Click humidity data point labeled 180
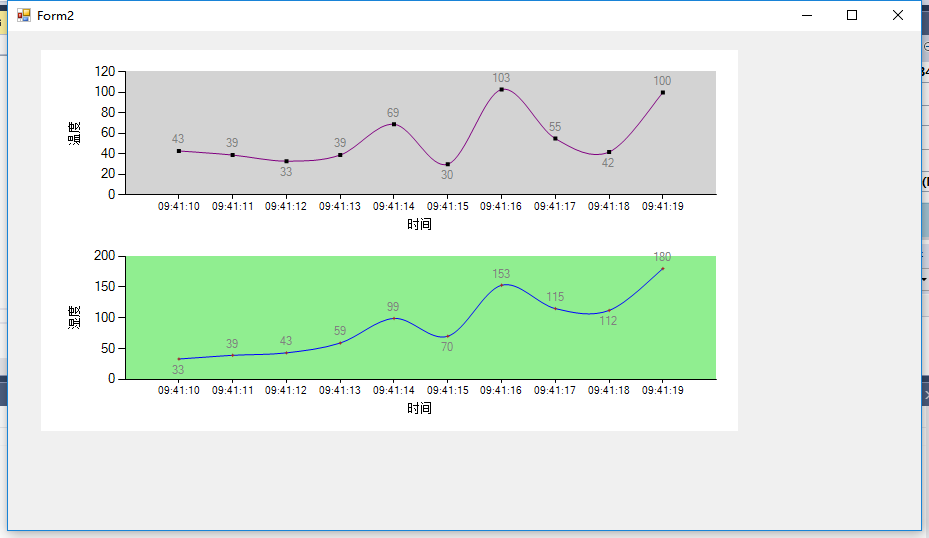This screenshot has height=538, width=929. [x=662, y=268]
